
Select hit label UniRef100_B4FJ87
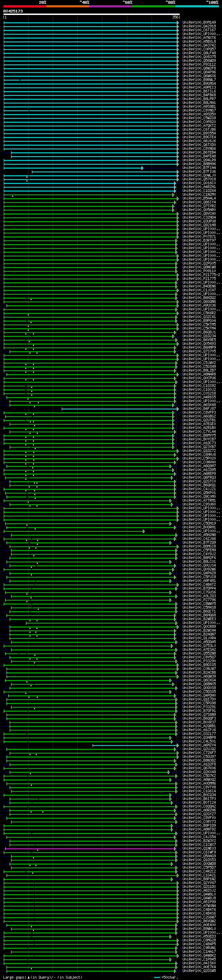tap(199, 408)
